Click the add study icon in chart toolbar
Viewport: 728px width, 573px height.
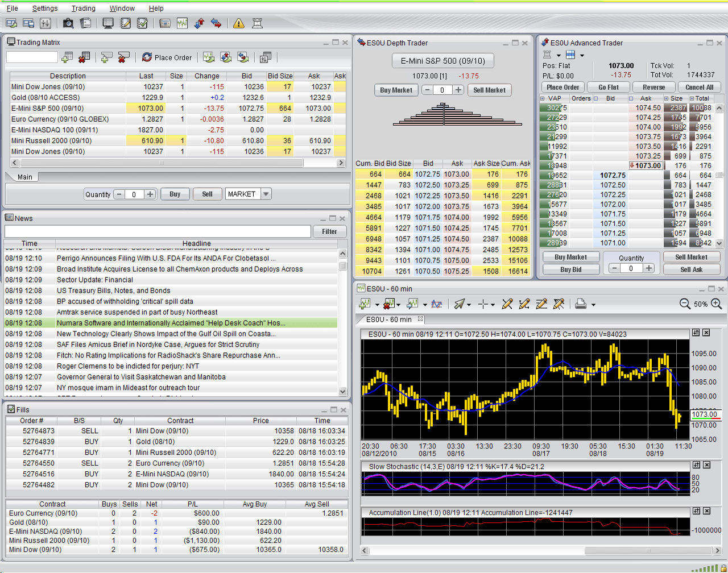[365, 304]
